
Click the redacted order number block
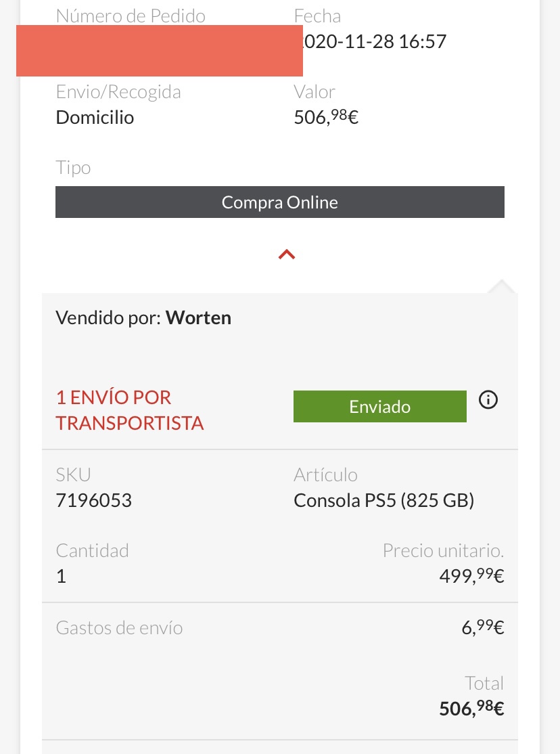tap(159, 51)
